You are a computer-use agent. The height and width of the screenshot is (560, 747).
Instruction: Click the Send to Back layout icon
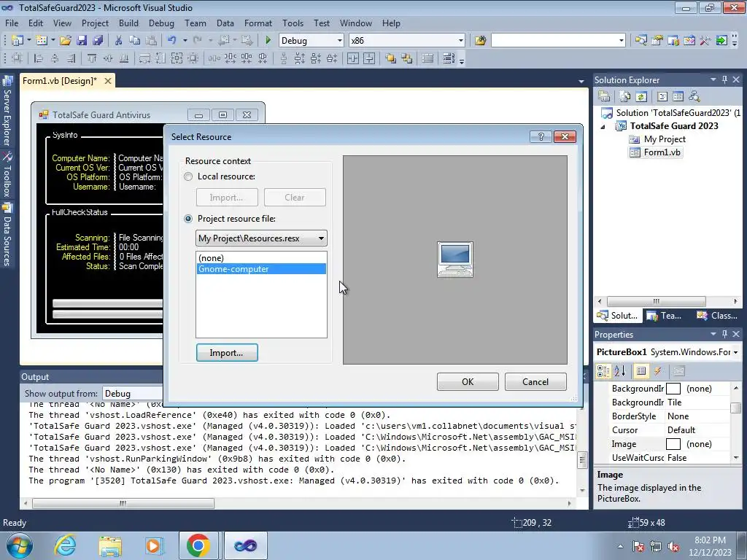point(407,58)
